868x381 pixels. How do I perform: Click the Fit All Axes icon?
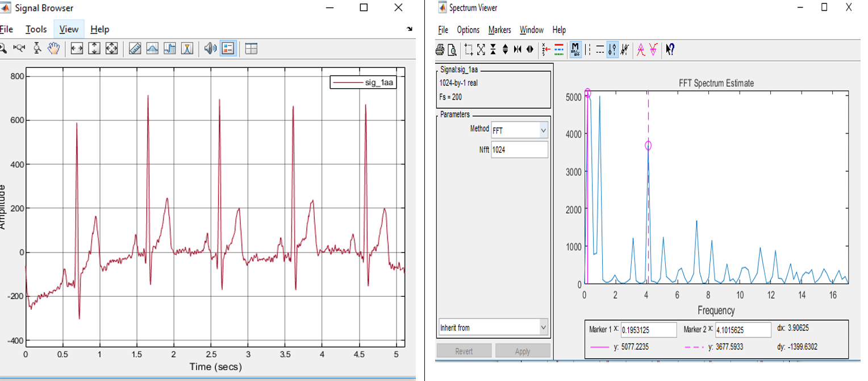click(x=111, y=48)
